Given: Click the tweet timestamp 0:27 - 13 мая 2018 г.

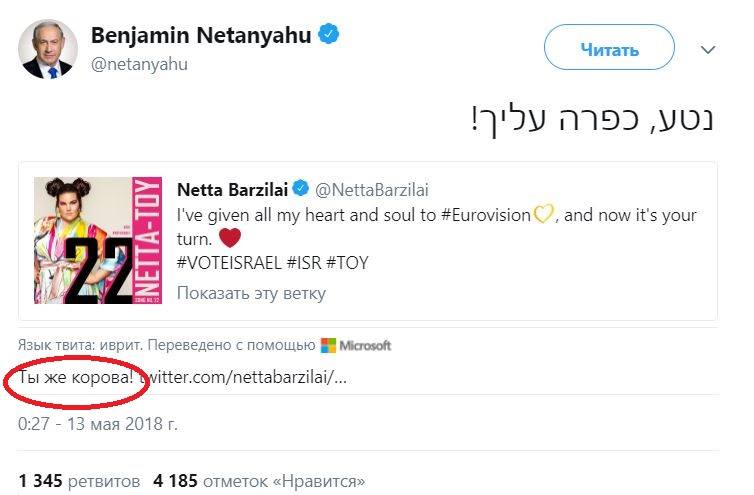Looking at the screenshot, I should pos(98,423).
